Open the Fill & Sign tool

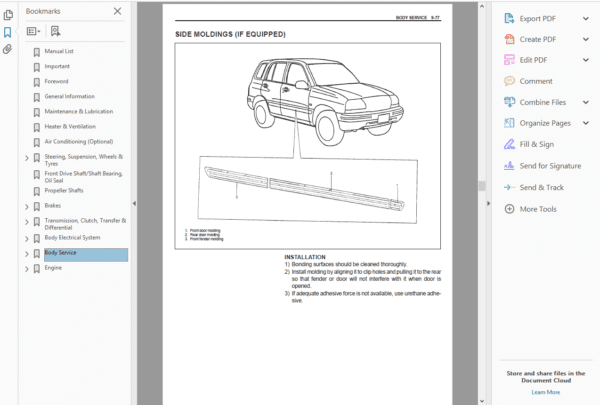coord(536,144)
